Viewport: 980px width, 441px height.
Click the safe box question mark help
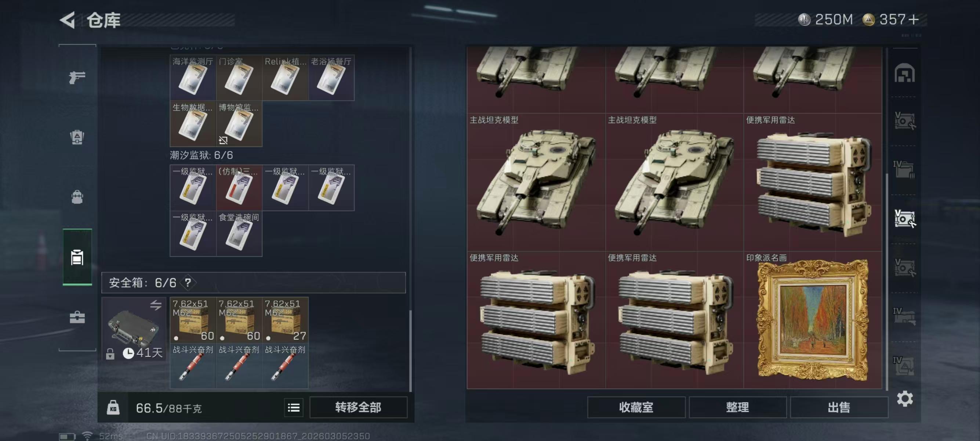click(188, 283)
